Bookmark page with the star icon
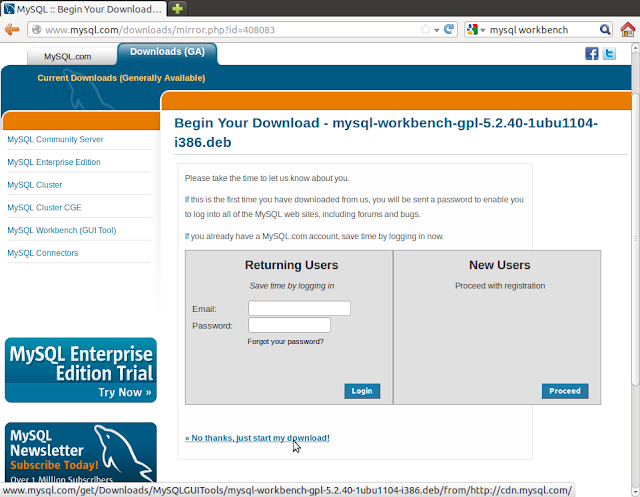 [425, 29]
